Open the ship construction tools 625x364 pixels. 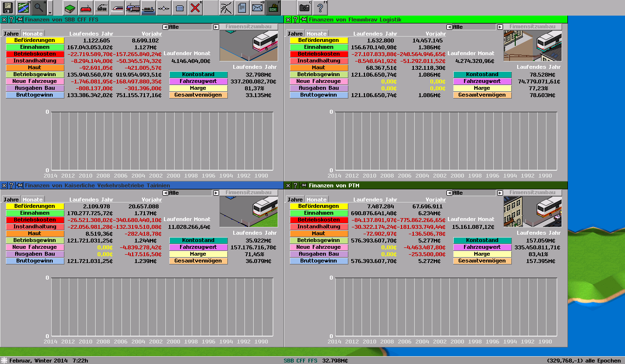[148, 7]
